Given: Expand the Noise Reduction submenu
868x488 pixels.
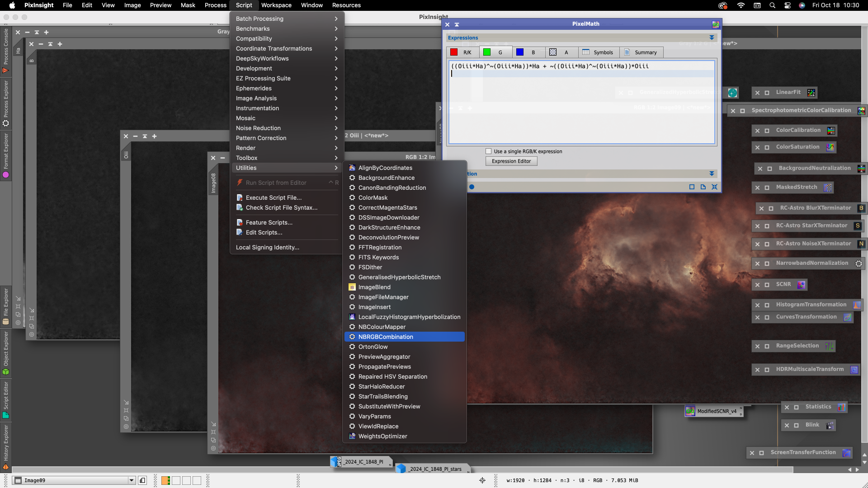Looking at the screenshot, I should tap(287, 128).
